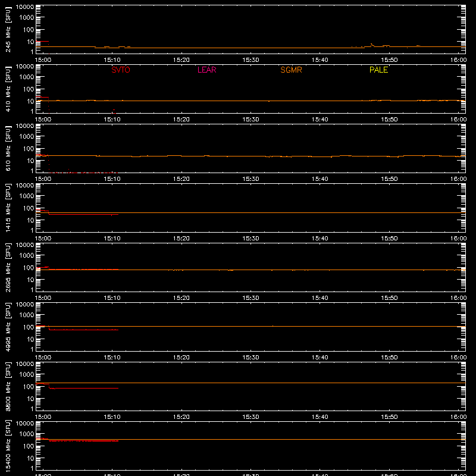The height and width of the screenshot is (476, 476).
Task: Click the 15:30 time label under the 245 MHz plot
Action: click(250, 60)
